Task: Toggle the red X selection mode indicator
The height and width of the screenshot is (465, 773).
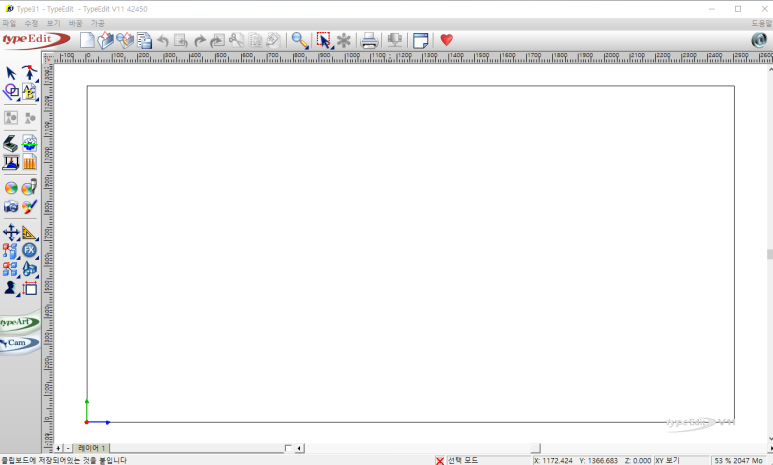Action: pos(440,461)
